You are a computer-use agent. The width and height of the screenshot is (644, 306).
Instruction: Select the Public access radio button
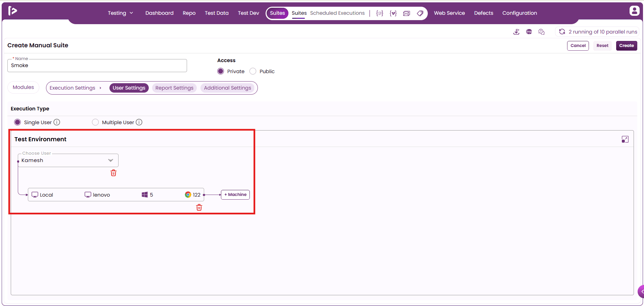point(253,71)
